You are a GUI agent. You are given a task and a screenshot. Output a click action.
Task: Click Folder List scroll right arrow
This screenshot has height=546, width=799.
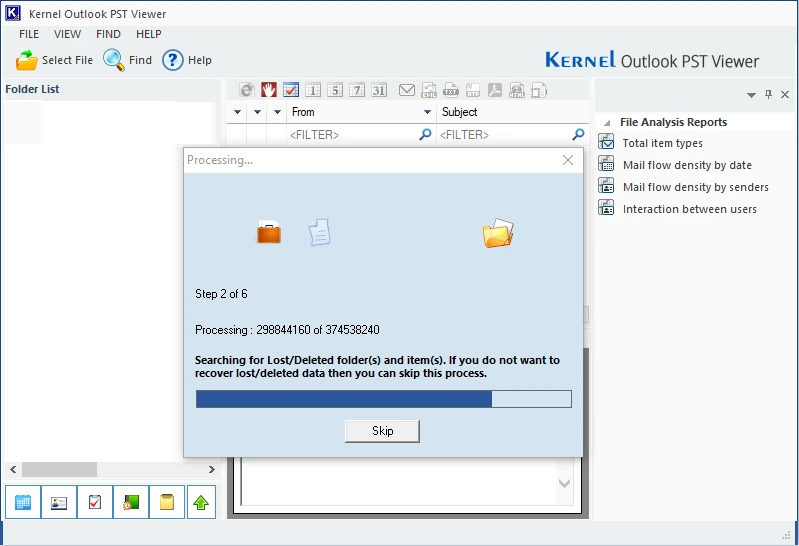(x=211, y=470)
